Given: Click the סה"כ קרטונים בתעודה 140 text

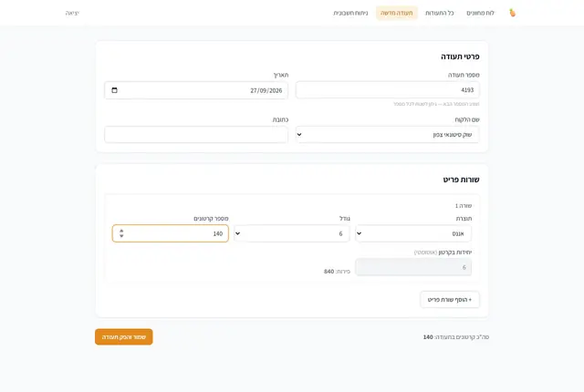Looking at the screenshot, I should (456, 337).
